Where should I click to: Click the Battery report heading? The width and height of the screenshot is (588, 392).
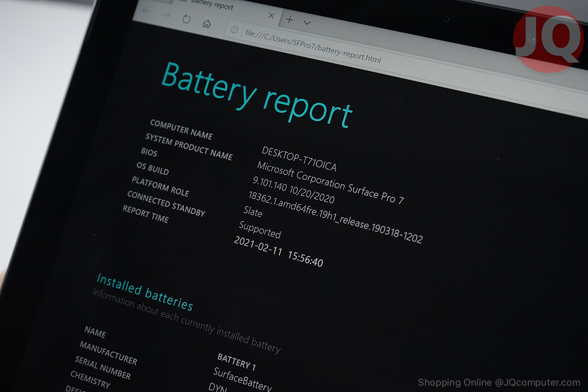(x=257, y=95)
